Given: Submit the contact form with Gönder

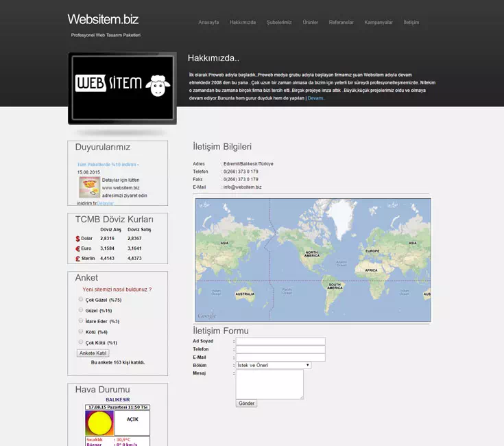Looking at the screenshot, I should coord(246,403).
